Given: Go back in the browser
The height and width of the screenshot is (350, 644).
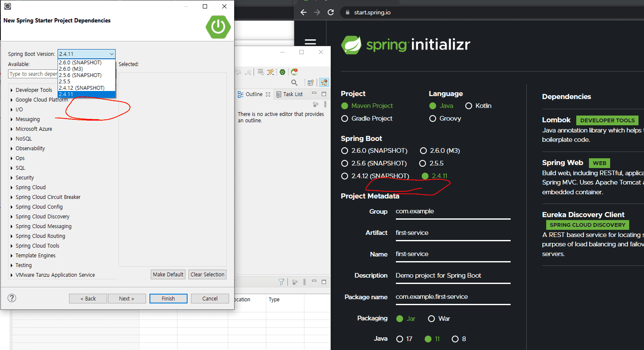Looking at the screenshot, I should pyautogui.click(x=304, y=12).
